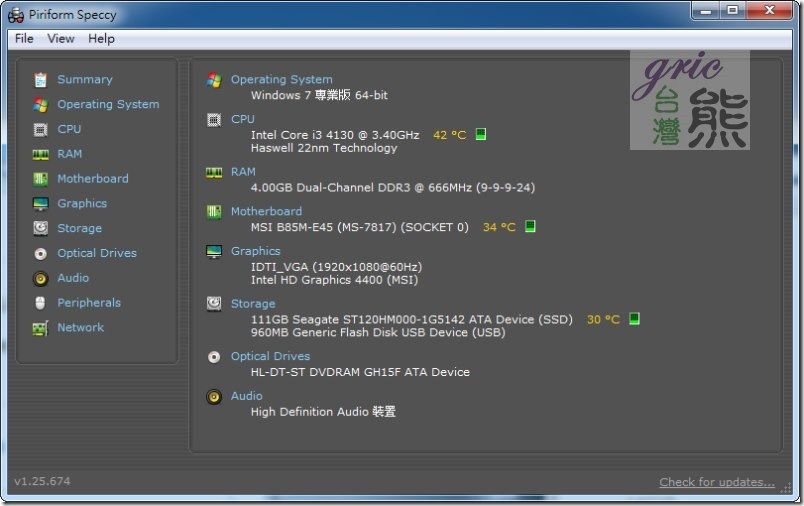The width and height of the screenshot is (804, 506).
Task: Select Summary in the sidebar
Action: point(85,79)
